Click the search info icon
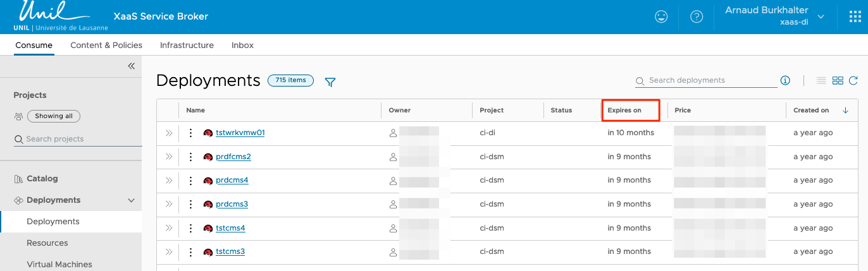 coord(785,80)
